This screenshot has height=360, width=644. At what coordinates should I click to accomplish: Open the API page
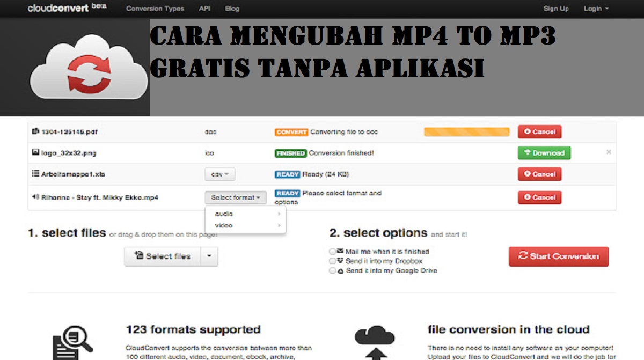[204, 9]
